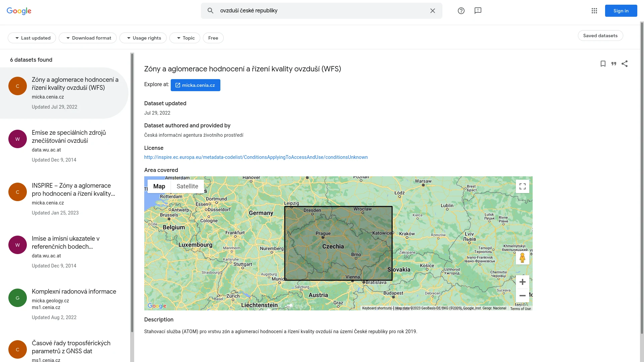Click the '6 datasets found' text
Viewport: 644px width, 362px height.
click(31, 60)
